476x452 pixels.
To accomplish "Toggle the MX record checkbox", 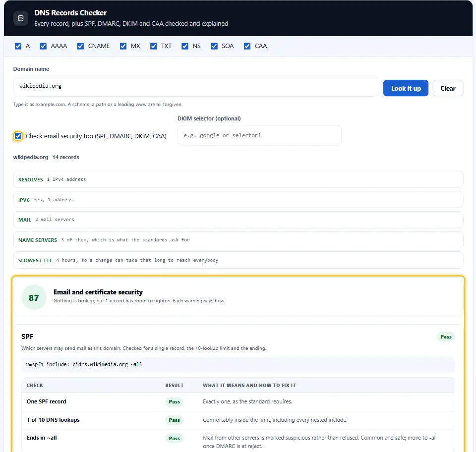I will pos(123,46).
